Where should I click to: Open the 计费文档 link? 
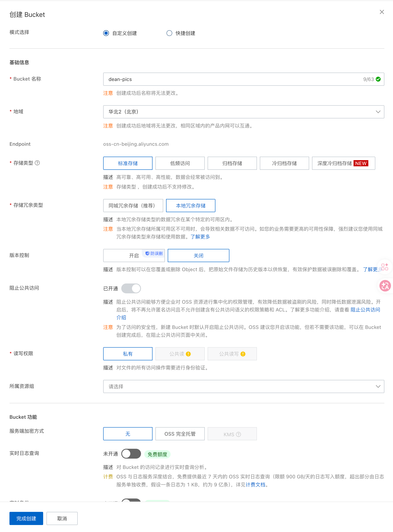pyautogui.click(x=255, y=485)
